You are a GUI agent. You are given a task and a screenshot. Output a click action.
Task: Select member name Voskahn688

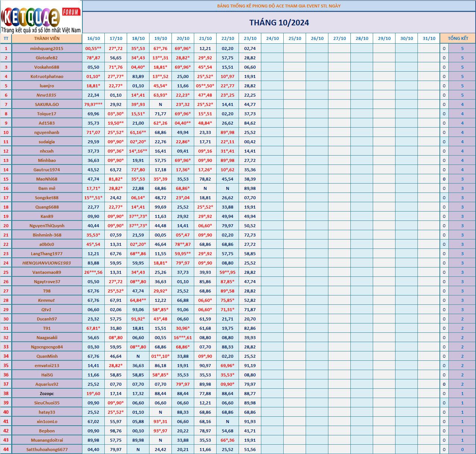(x=47, y=67)
